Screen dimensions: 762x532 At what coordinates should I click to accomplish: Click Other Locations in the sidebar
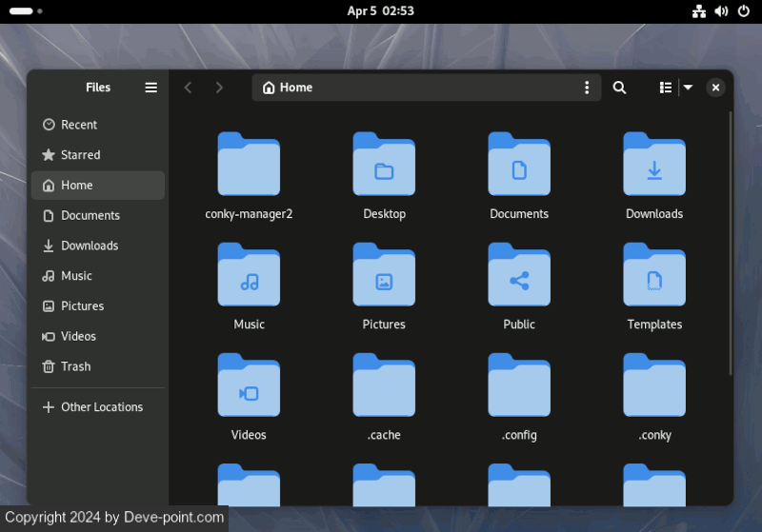tap(101, 407)
